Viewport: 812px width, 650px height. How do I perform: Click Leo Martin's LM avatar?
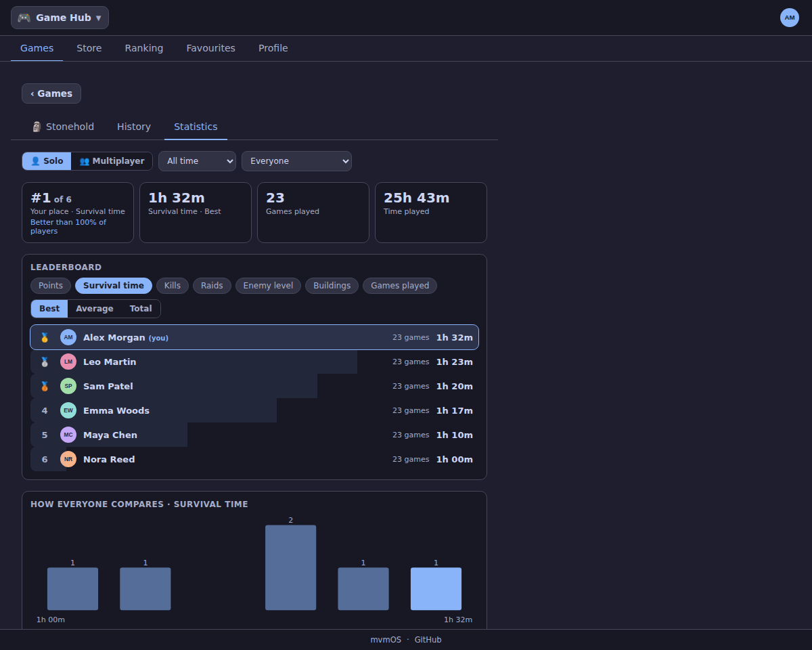[x=68, y=362]
